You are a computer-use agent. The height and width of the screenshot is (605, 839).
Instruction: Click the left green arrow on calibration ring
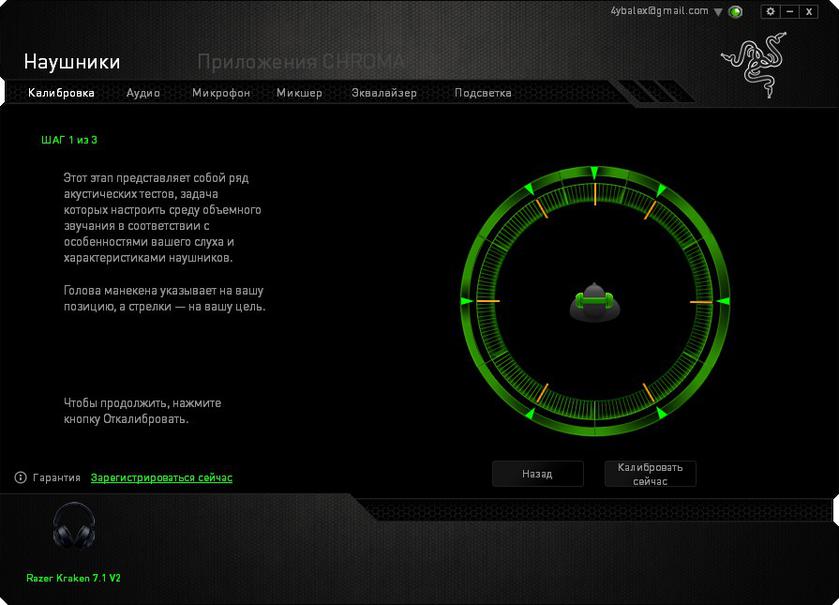click(x=466, y=301)
